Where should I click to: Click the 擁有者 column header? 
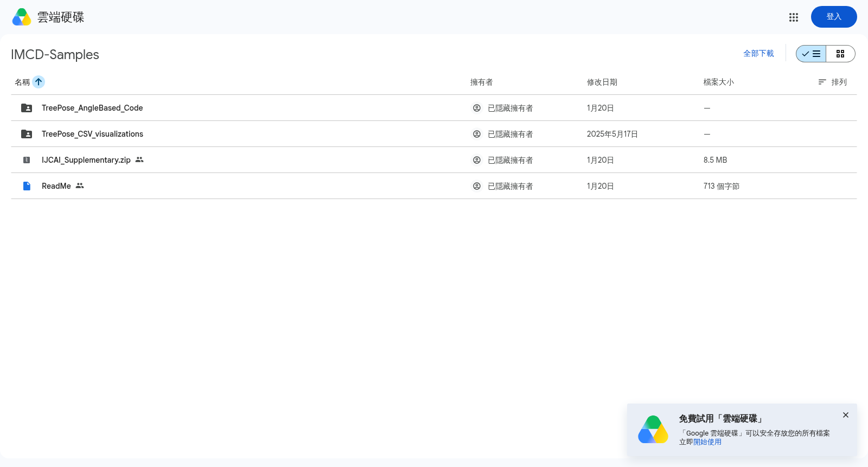[x=482, y=82]
